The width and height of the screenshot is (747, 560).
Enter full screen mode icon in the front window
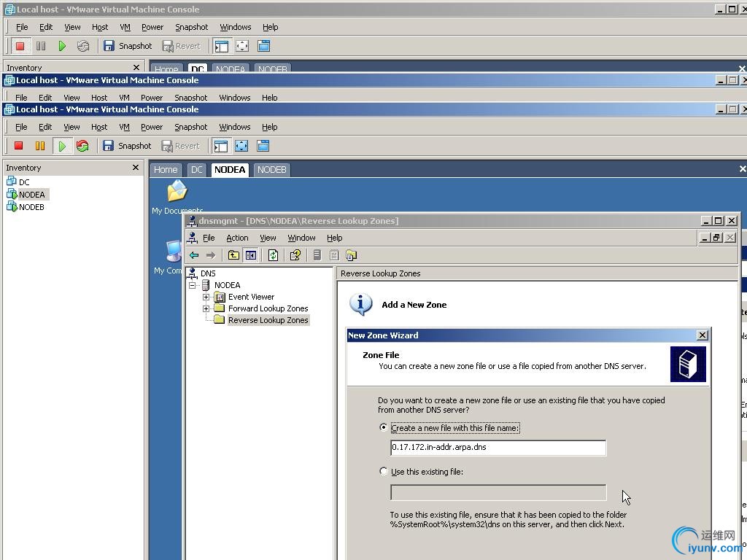click(x=241, y=146)
